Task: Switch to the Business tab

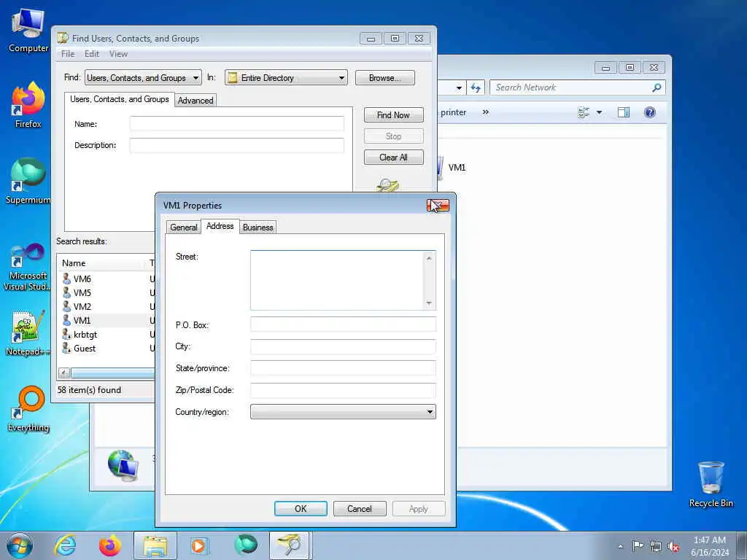Action: 258,227
